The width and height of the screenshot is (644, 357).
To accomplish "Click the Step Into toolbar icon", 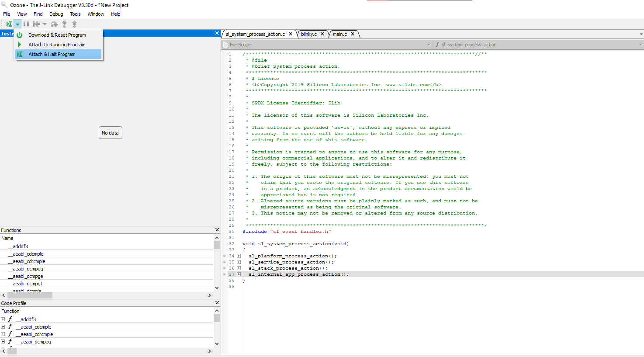I will pyautogui.click(x=64, y=24).
